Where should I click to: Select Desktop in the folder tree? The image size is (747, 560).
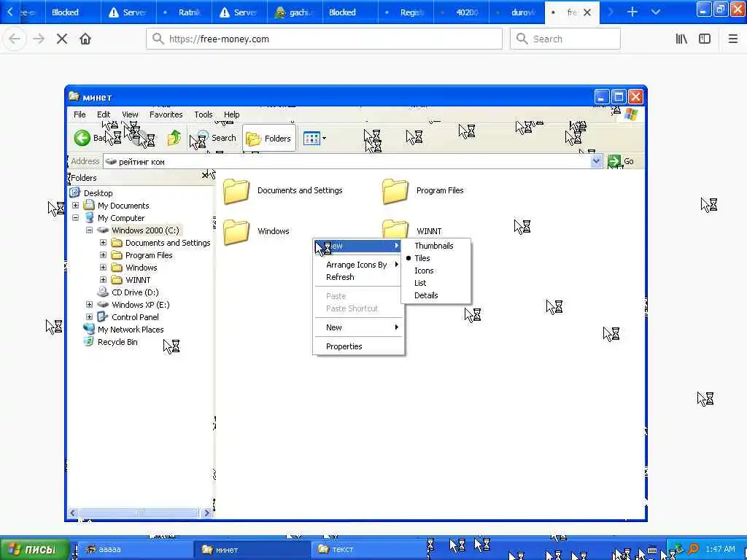[98, 192]
